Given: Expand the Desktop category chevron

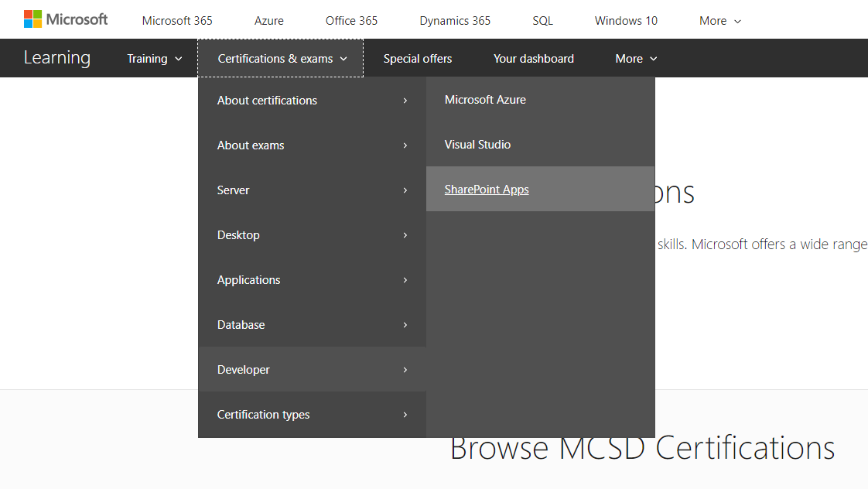Looking at the screenshot, I should (405, 234).
